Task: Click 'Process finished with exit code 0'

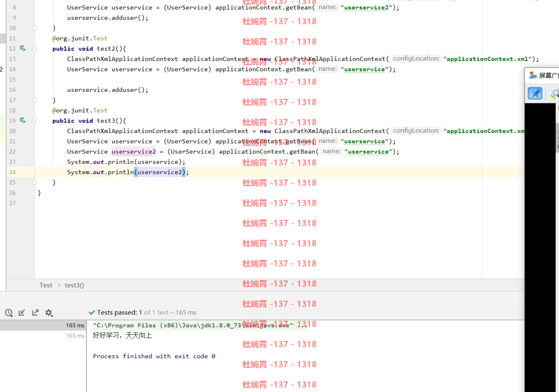Action: click(x=154, y=356)
